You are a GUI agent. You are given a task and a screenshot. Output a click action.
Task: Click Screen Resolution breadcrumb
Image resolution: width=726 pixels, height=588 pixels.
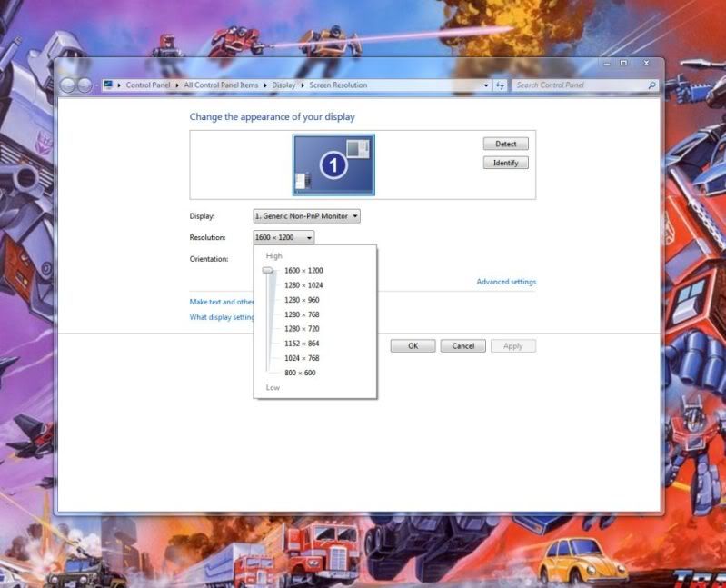[x=338, y=85]
